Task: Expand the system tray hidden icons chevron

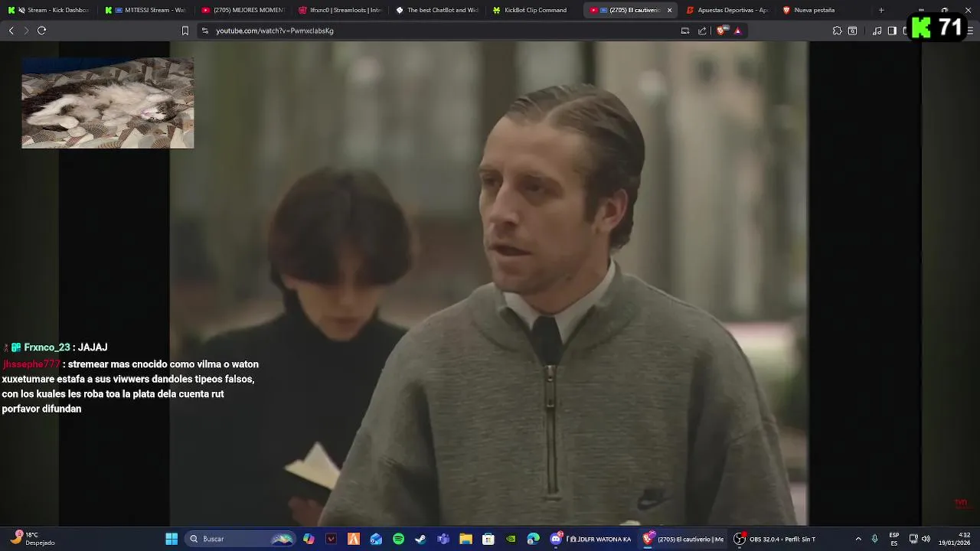Action: (858, 539)
